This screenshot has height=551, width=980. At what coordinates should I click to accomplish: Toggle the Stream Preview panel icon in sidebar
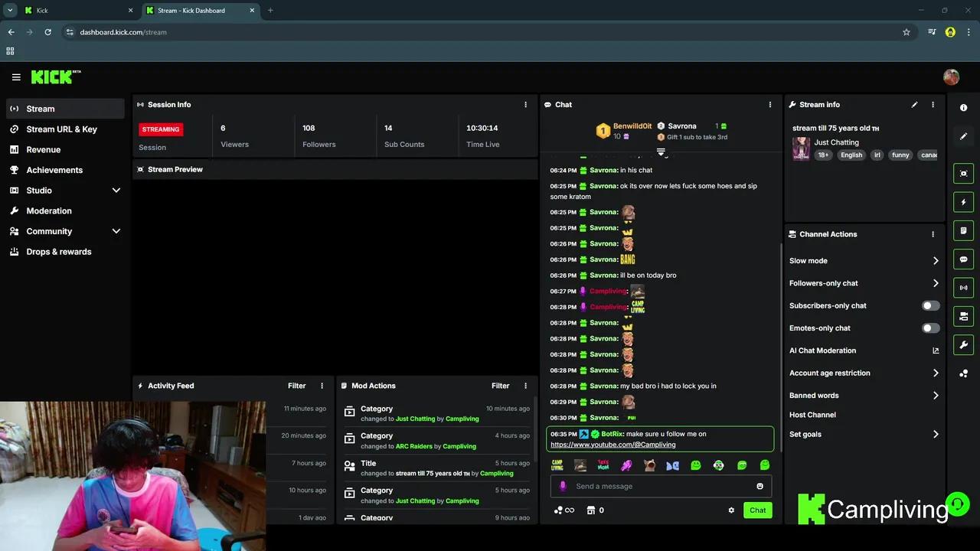click(x=964, y=174)
